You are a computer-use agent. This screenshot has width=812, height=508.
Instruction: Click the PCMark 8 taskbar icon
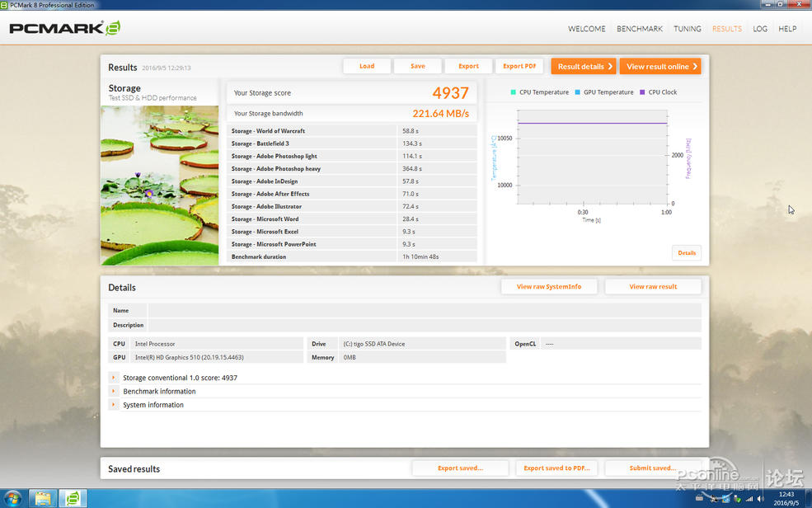coord(73,498)
